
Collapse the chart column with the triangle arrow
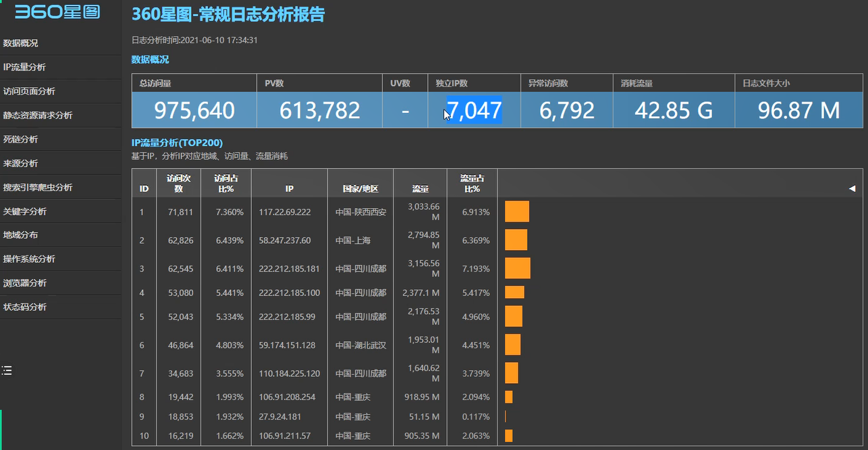[x=852, y=189]
